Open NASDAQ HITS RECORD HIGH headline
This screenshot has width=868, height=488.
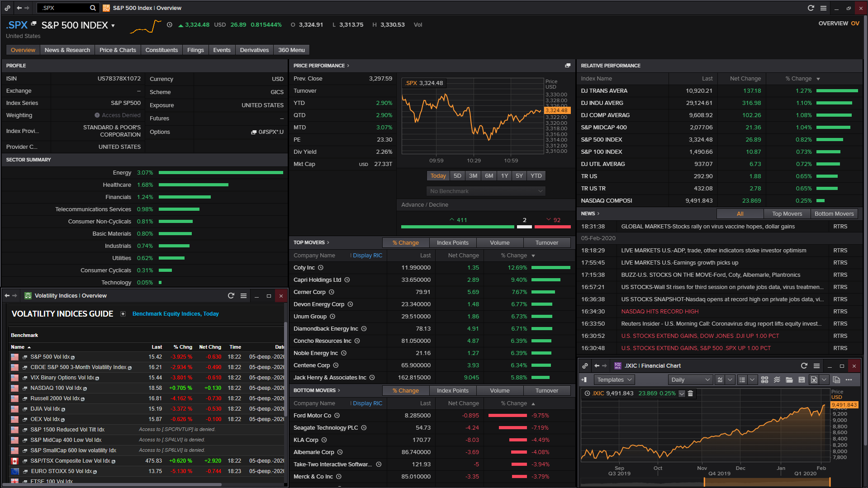pyautogui.click(x=660, y=312)
